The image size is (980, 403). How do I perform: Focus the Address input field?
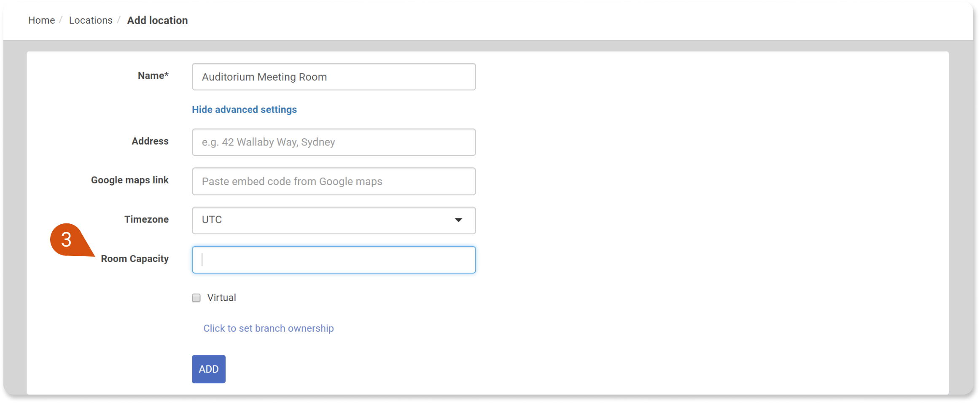(x=334, y=142)
